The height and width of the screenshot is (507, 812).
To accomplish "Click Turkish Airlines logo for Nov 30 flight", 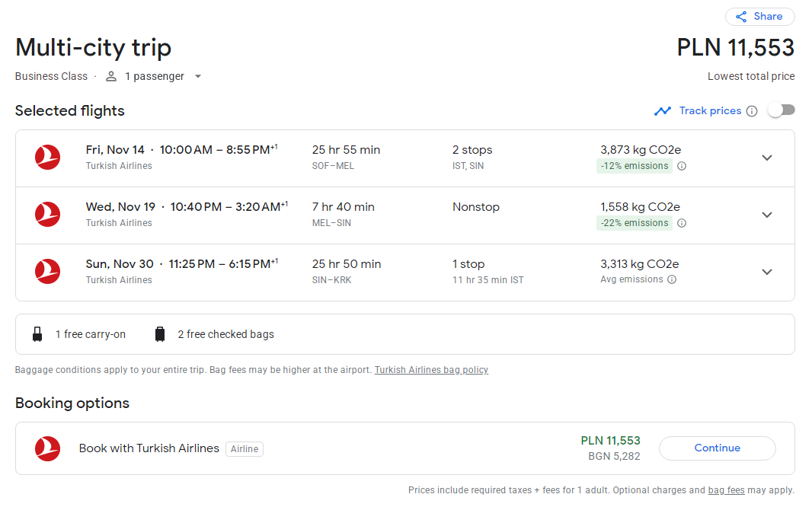I will (x=48, y=271).
